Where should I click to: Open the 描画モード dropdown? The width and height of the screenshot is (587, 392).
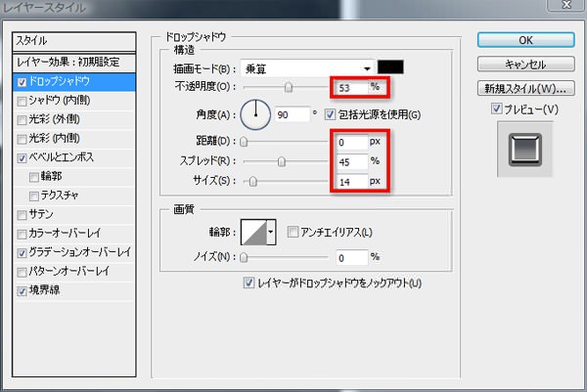[309, 68]
